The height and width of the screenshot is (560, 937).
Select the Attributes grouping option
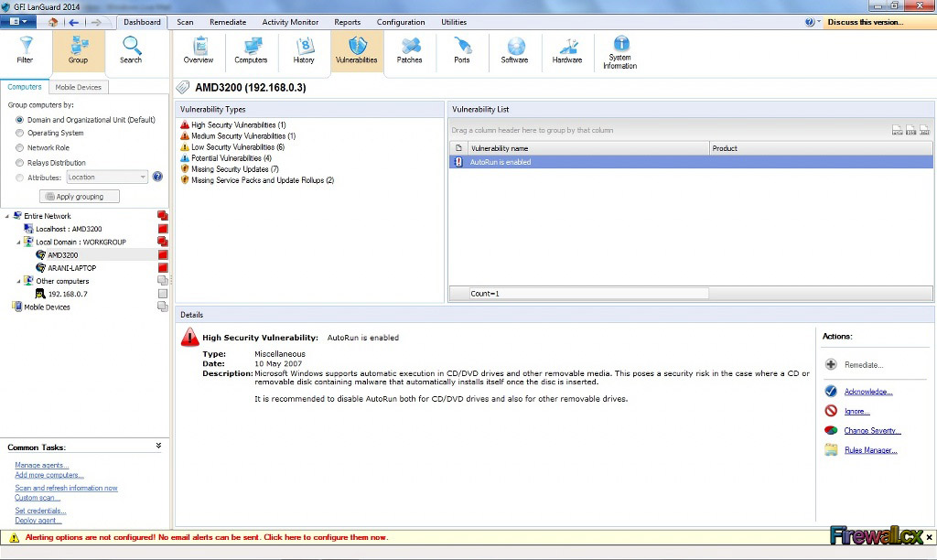point(38,178)
